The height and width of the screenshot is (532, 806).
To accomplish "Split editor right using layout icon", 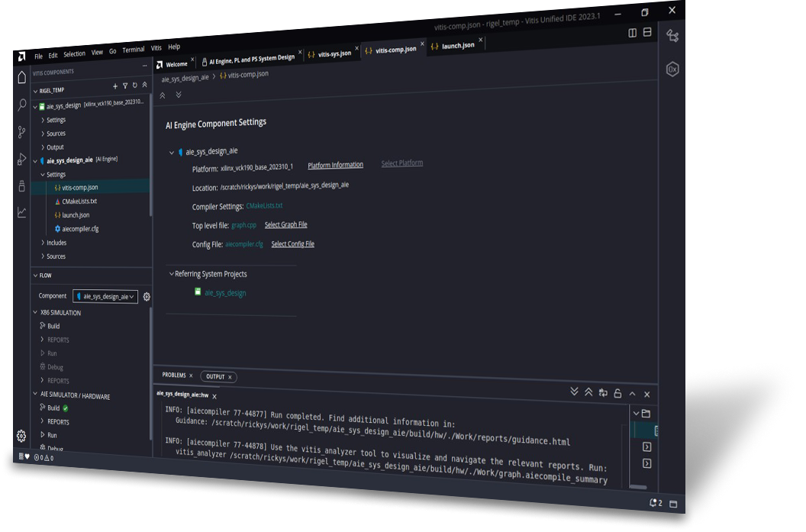I will click(x=632, y=33).
